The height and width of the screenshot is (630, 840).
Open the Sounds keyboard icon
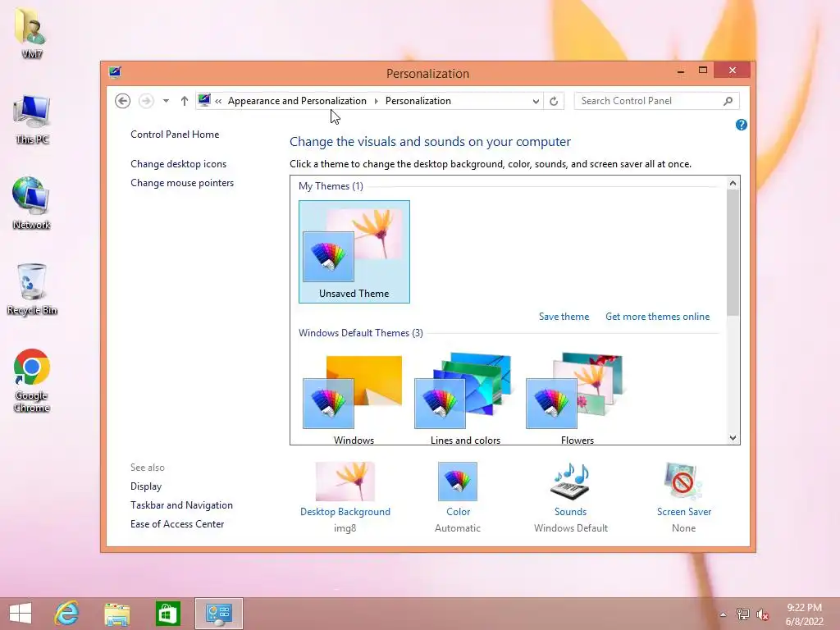point(571,481)
